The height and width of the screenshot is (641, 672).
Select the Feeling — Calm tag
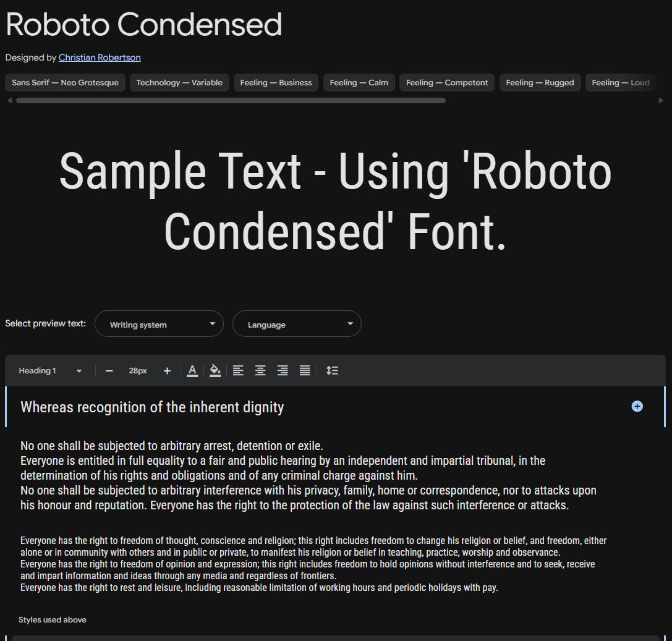359,83
